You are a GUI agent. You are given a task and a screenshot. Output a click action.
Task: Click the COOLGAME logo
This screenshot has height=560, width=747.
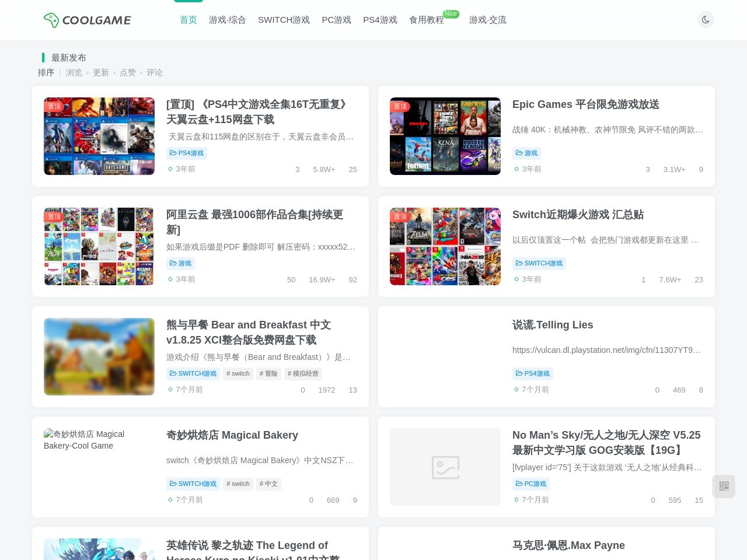click(88, 20)
